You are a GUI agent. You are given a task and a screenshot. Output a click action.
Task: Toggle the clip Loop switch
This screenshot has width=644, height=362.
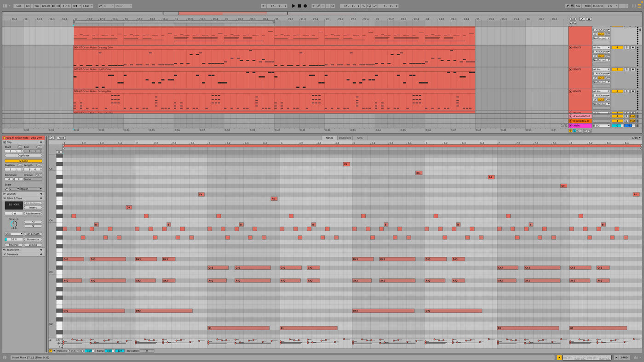(x=23, y=161)
